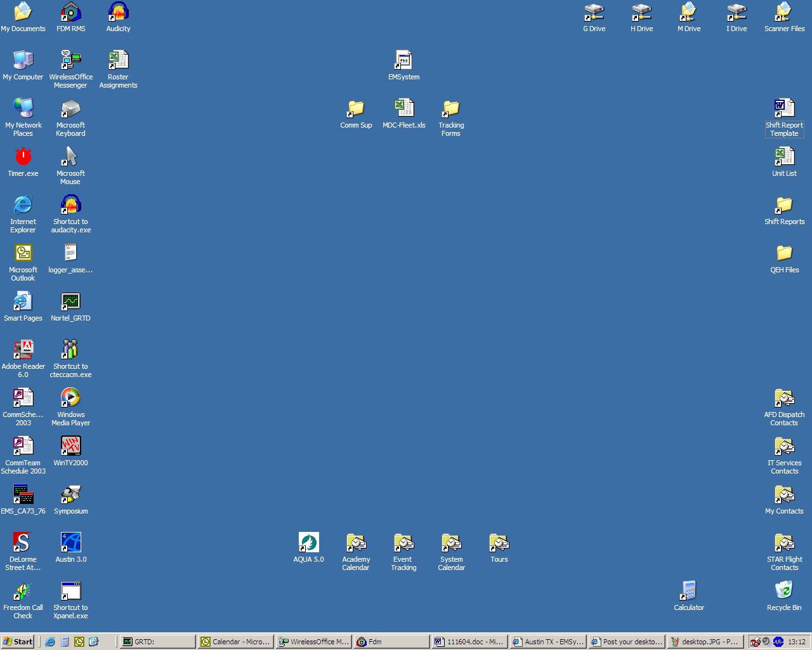
Task: Select the Freedom Call Check icon
Action: 23,600
